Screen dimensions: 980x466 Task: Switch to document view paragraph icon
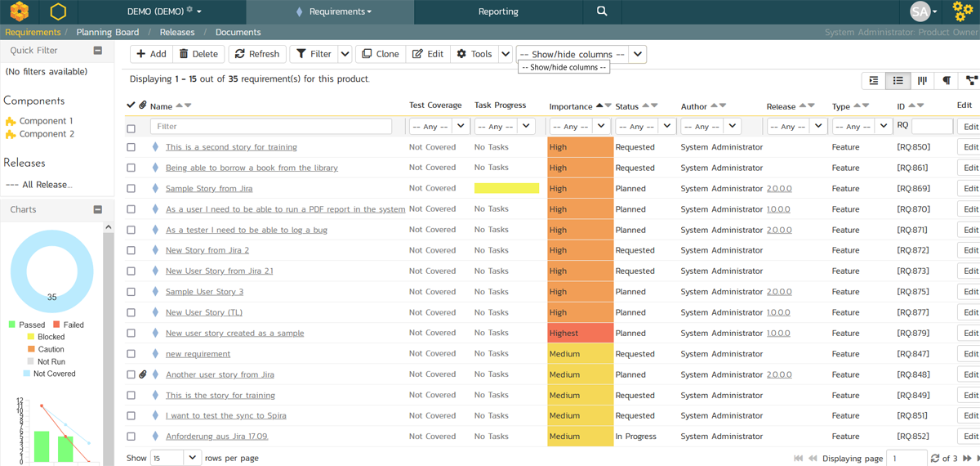(947, 80)
